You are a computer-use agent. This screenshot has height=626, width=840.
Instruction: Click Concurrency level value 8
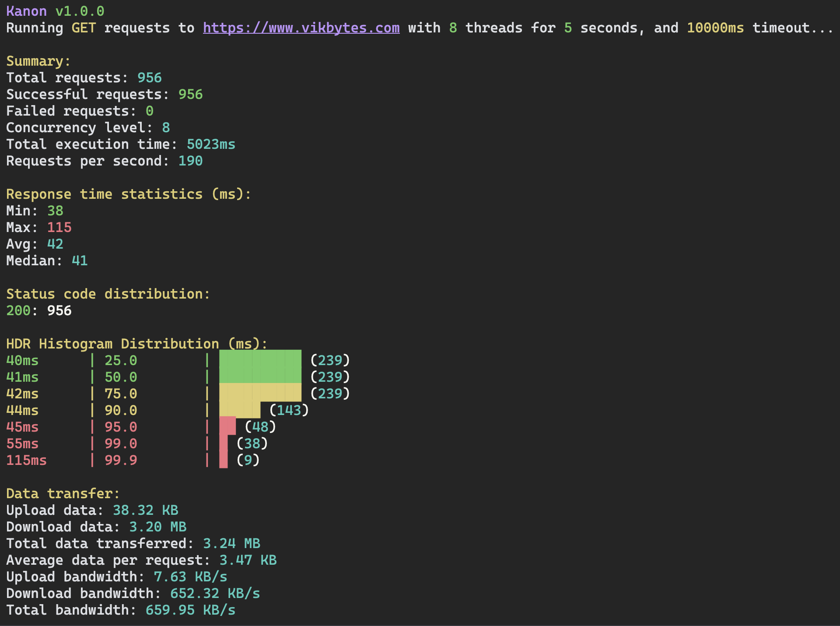click(x=166, y=128)
